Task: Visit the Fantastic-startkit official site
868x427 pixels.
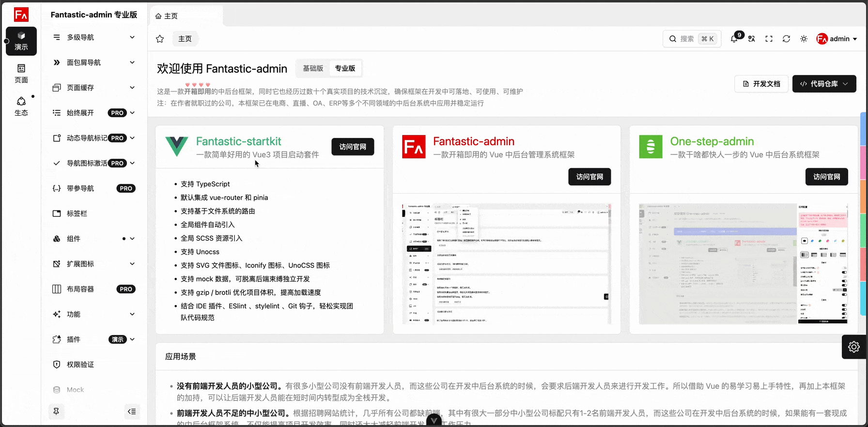Action: tap(353, 147)
